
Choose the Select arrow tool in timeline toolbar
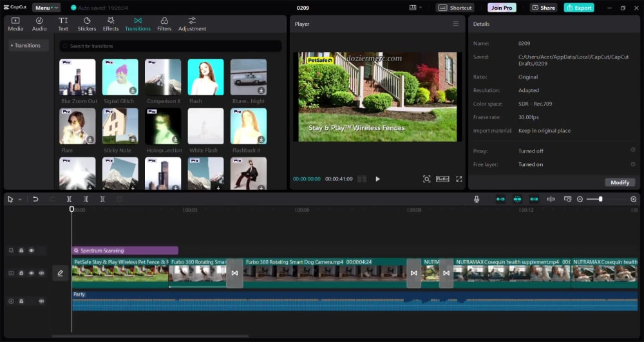pyautogui.click(x=10, y=200)
